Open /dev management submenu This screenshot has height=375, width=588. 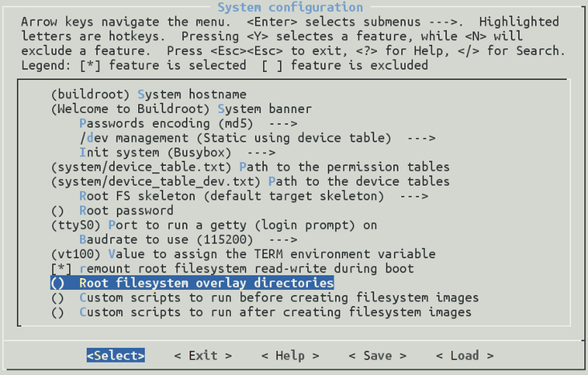[246, 138]
